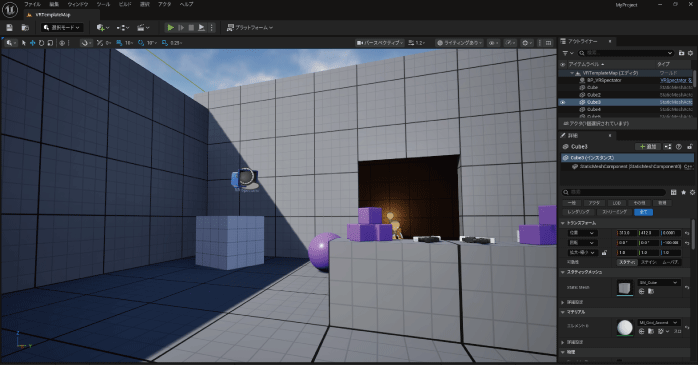The width and height of the screenshot is (698, 365).
Task: Open the 選択モード selection mode dropdown
Action: (62, 28)
